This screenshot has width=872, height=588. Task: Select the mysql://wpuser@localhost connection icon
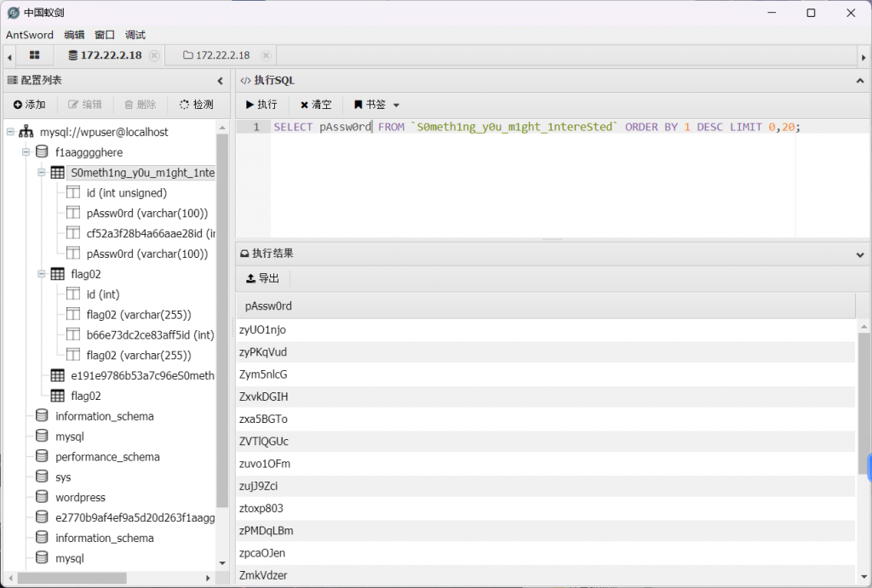coord(26,132)
